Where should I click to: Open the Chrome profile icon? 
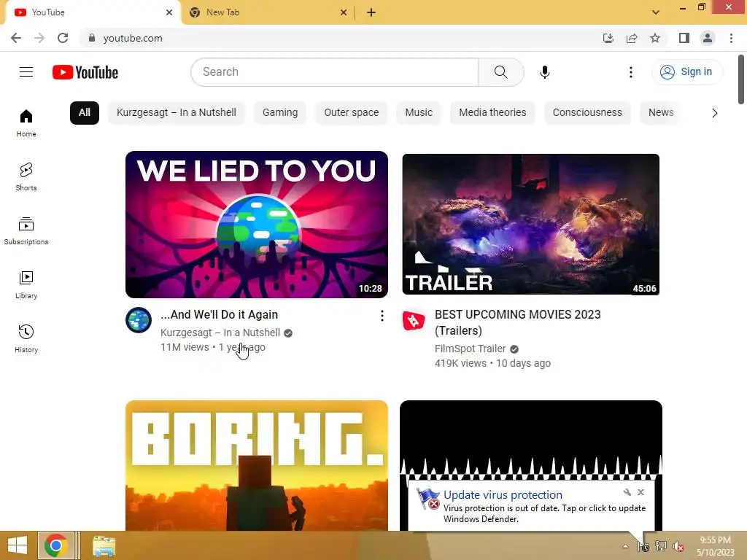(708, 38)
